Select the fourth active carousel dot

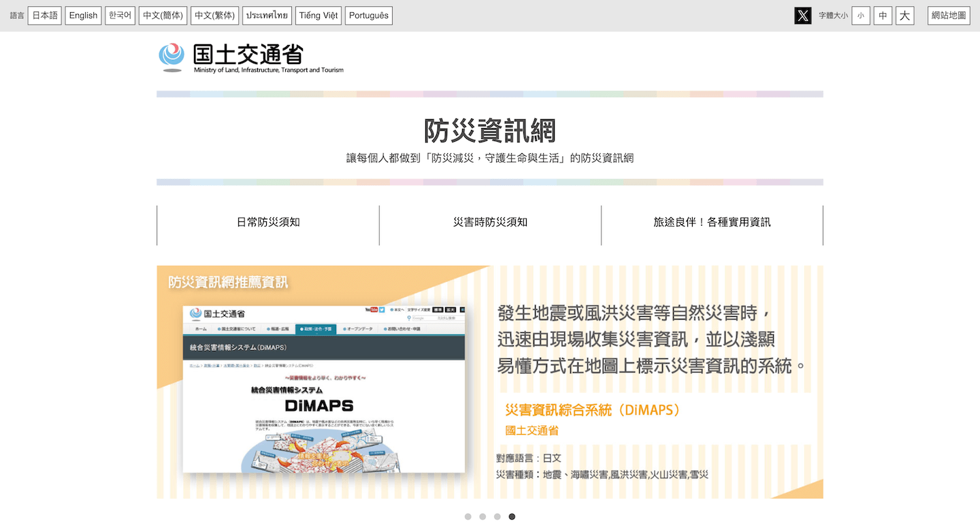(x=512, y=517)
